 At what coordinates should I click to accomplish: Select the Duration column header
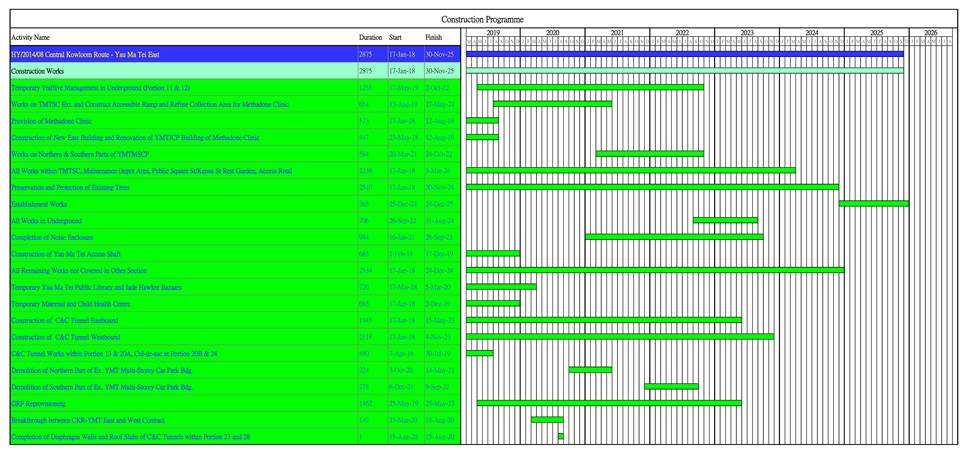coord(370,38)
